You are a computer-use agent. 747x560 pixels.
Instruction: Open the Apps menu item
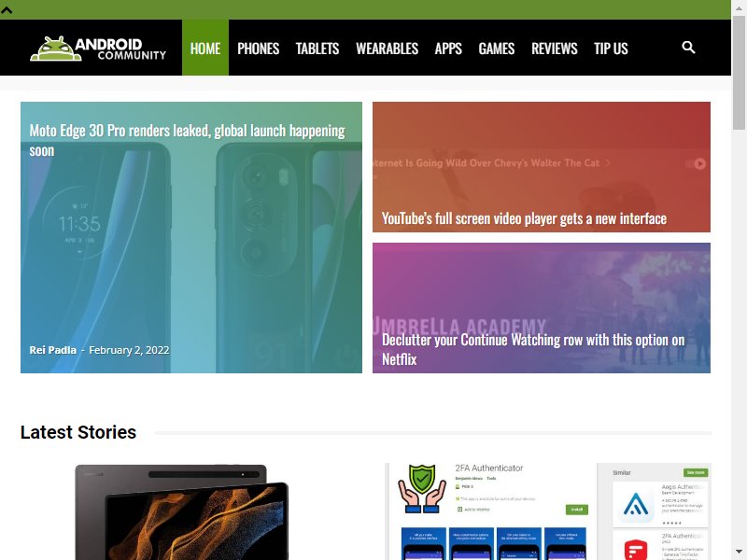[x=448, y=49]
